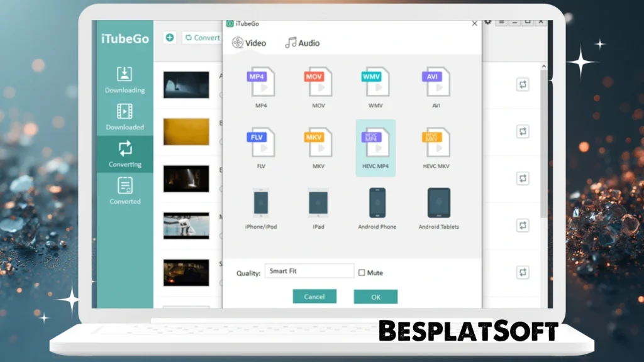The height and width of the screenshot is (362, 644).
Task: Choose the MKV output format
Action: point(318,146)
